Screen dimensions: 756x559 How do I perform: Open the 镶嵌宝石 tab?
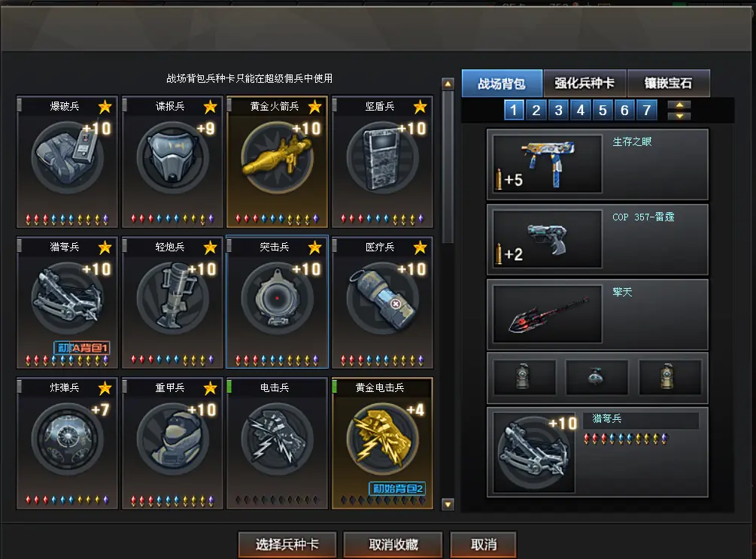point(668,83)
